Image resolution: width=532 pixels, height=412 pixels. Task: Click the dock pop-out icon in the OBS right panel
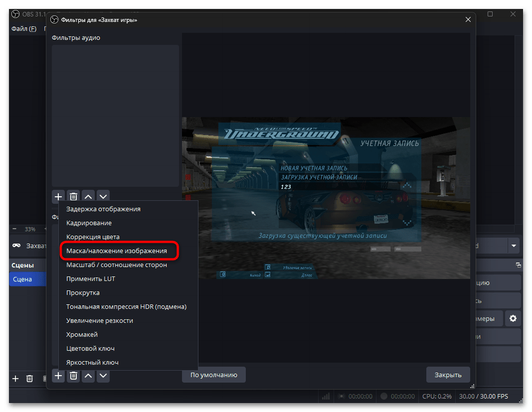[x=518, y=265]
